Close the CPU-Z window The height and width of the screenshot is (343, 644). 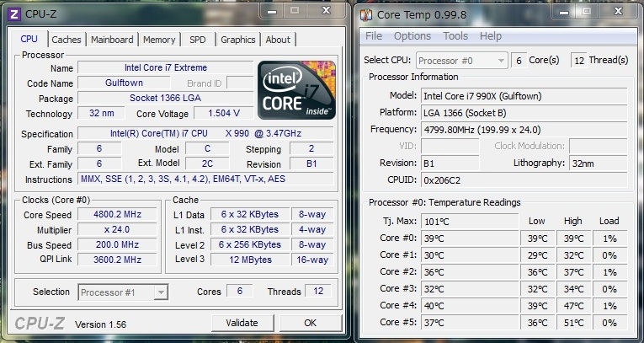coord(326,11)
